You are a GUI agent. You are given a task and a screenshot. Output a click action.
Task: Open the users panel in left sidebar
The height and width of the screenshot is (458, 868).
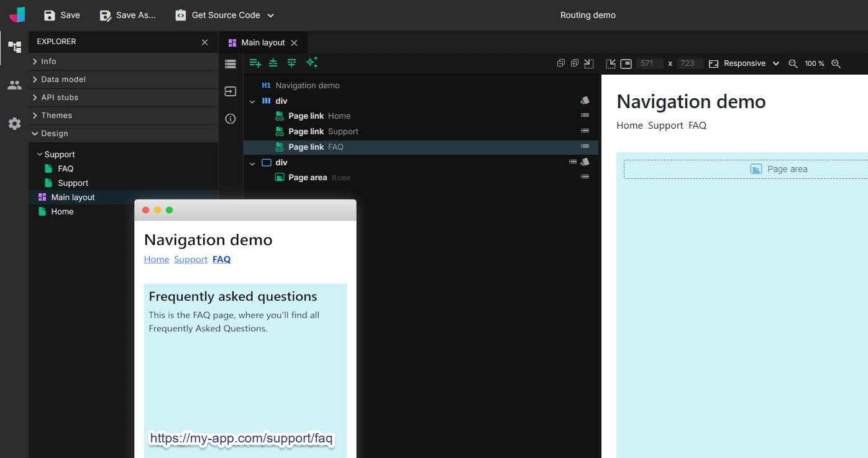tap(14, 85)
